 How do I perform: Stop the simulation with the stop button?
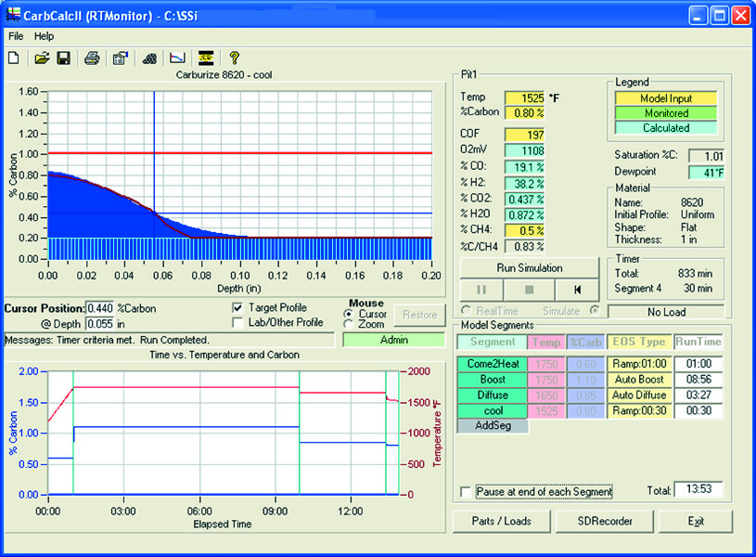(529, 290)
